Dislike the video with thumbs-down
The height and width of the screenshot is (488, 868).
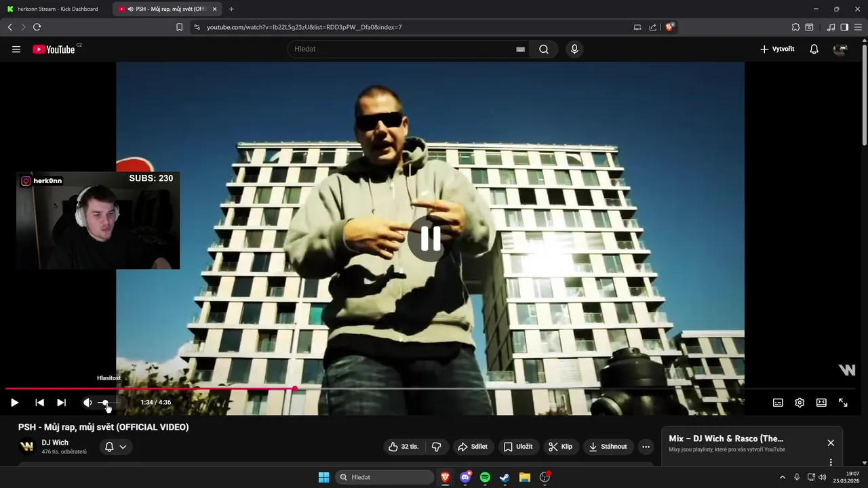point(437,447)
